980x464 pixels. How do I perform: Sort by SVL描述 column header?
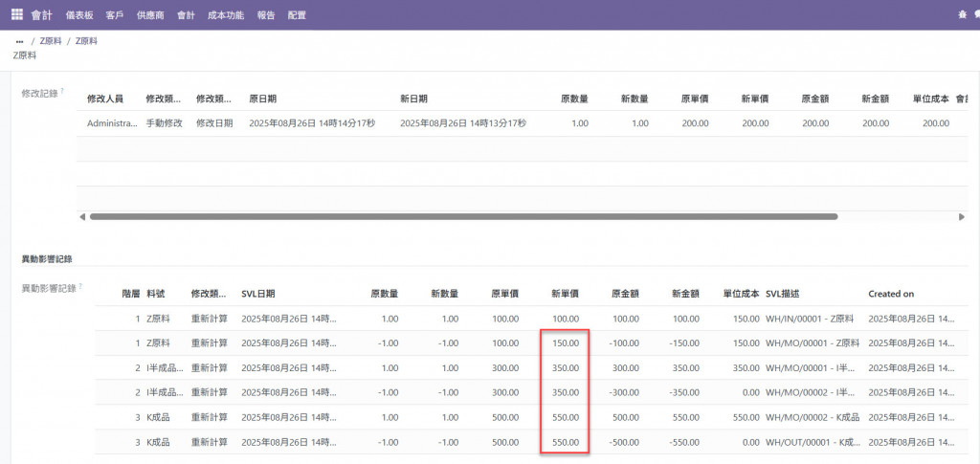[783, 294]
